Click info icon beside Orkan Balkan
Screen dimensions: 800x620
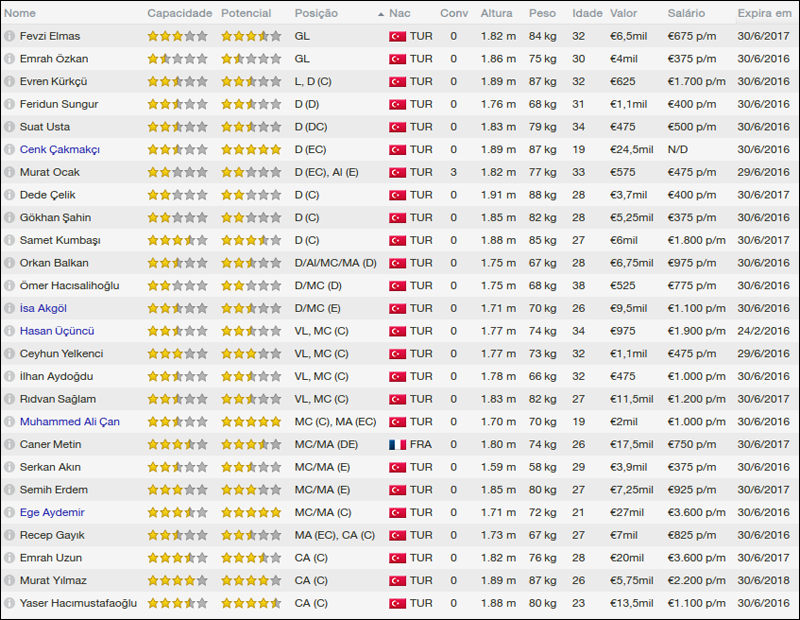point(9,263)
